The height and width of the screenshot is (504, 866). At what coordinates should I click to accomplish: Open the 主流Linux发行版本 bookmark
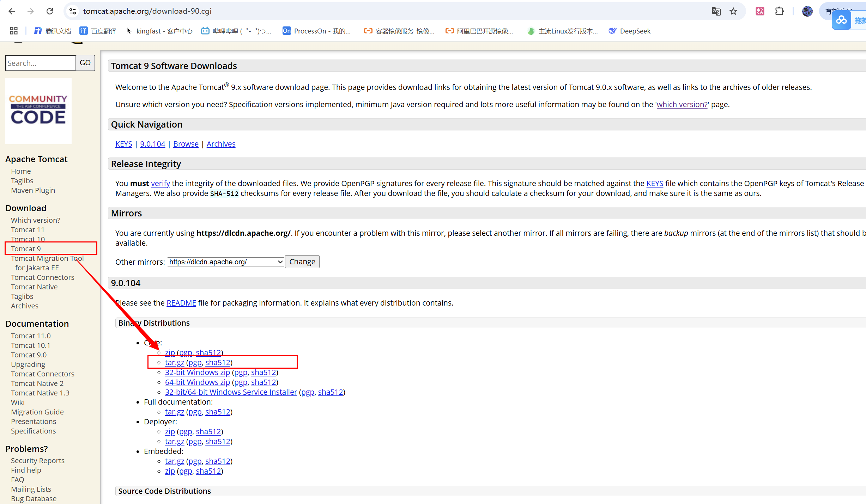tap(562, 31)
